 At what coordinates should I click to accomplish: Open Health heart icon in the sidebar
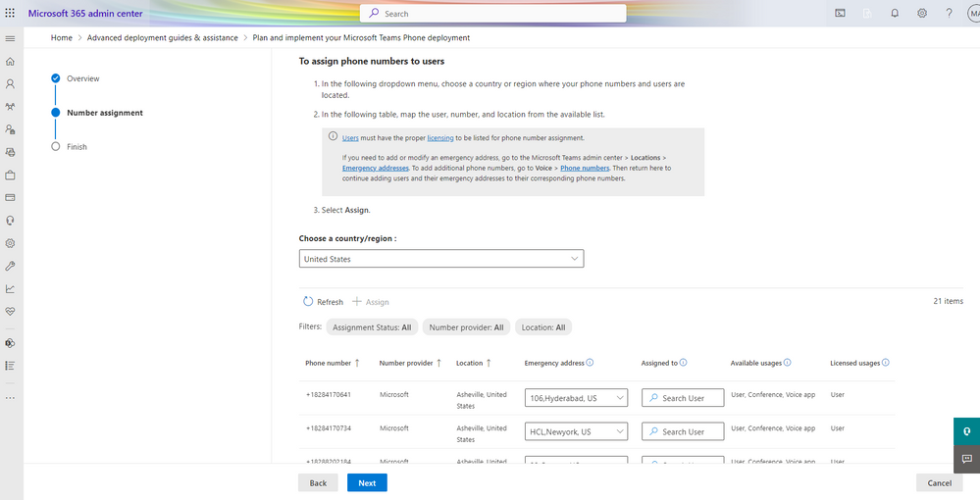coord(10,311)
